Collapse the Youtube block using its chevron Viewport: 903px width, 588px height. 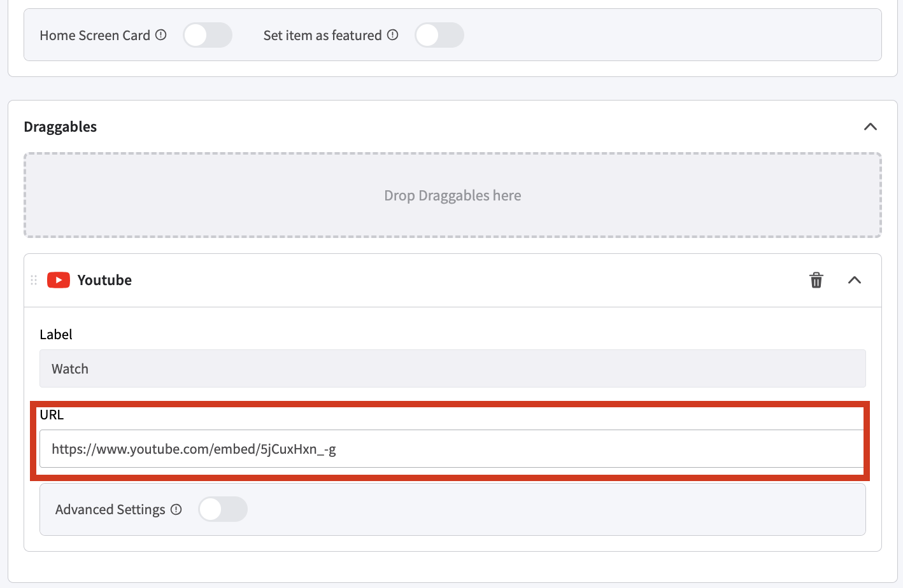point(854,280)
